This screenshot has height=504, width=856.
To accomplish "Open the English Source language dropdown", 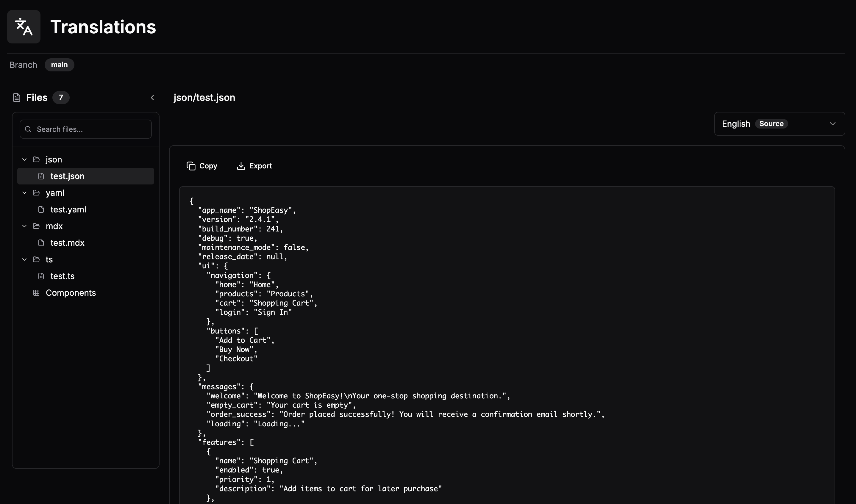I will point(779,124).
